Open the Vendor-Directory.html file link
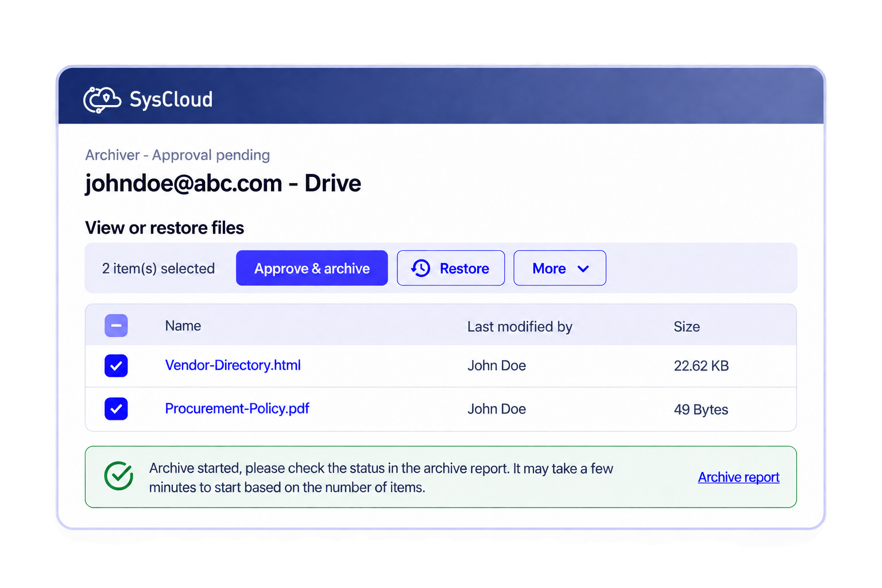 (x=233, y=365)
